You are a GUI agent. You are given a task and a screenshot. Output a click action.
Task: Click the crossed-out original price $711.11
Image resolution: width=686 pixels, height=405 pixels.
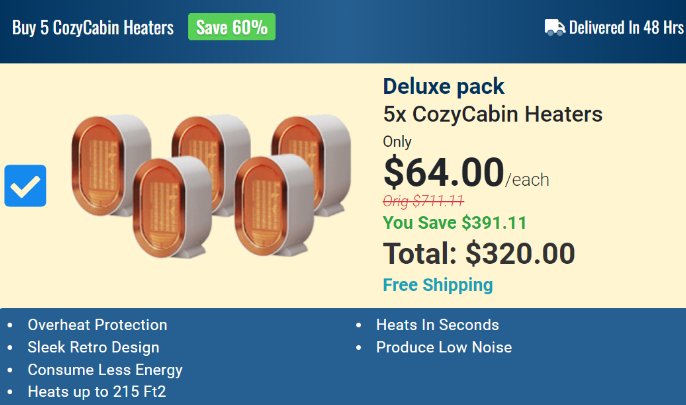click(x=423, y=200)
